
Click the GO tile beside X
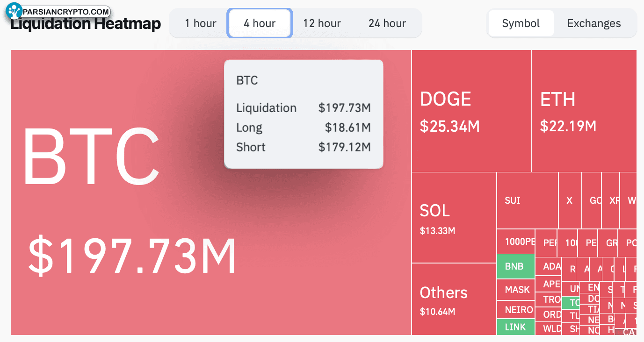click(592, 200)
